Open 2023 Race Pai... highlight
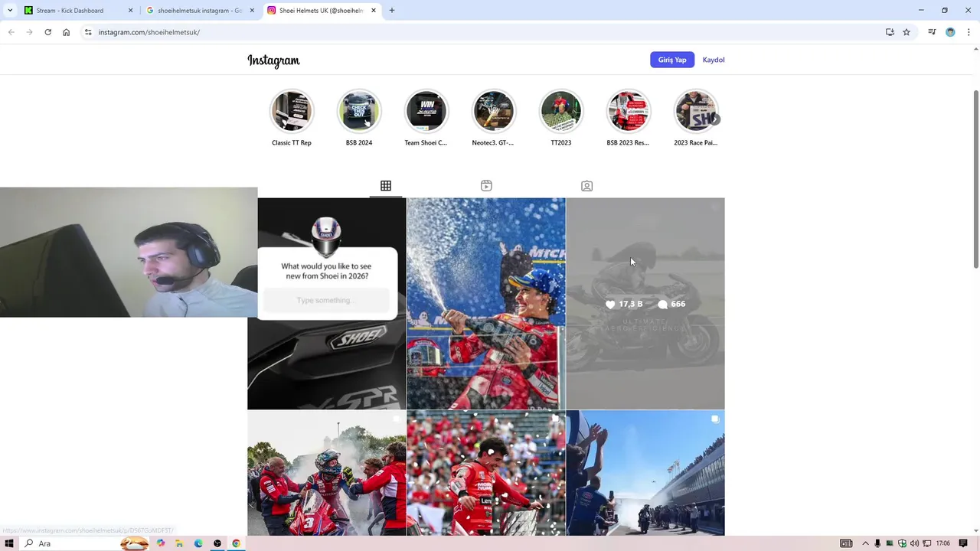 click(x=695, y=112)
